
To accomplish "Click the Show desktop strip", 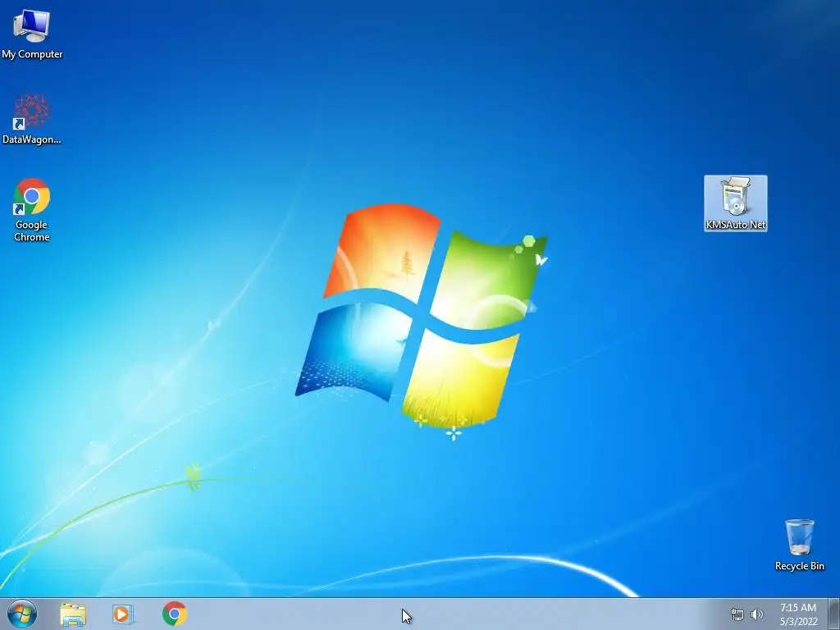I will click(x=834, y=614).
